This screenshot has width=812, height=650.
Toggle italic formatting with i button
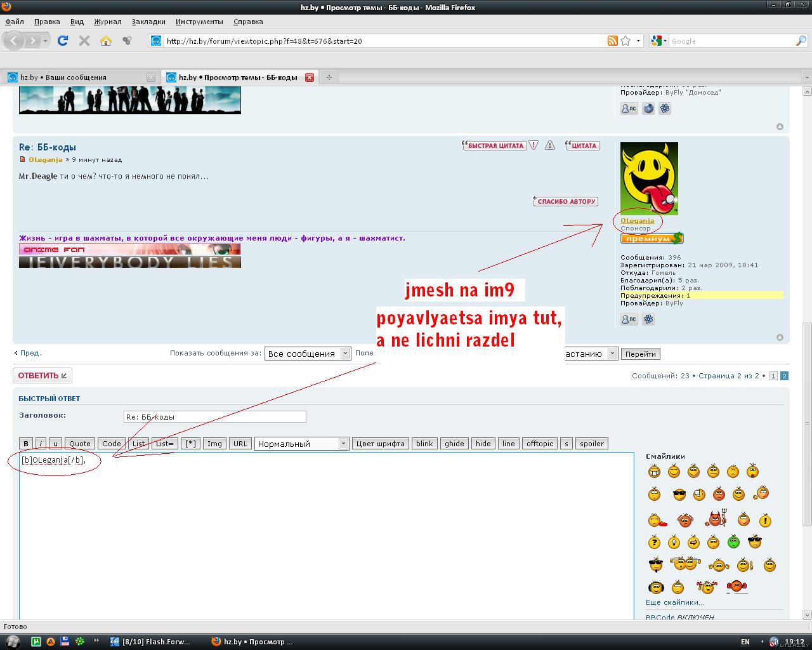pos(41,444)
